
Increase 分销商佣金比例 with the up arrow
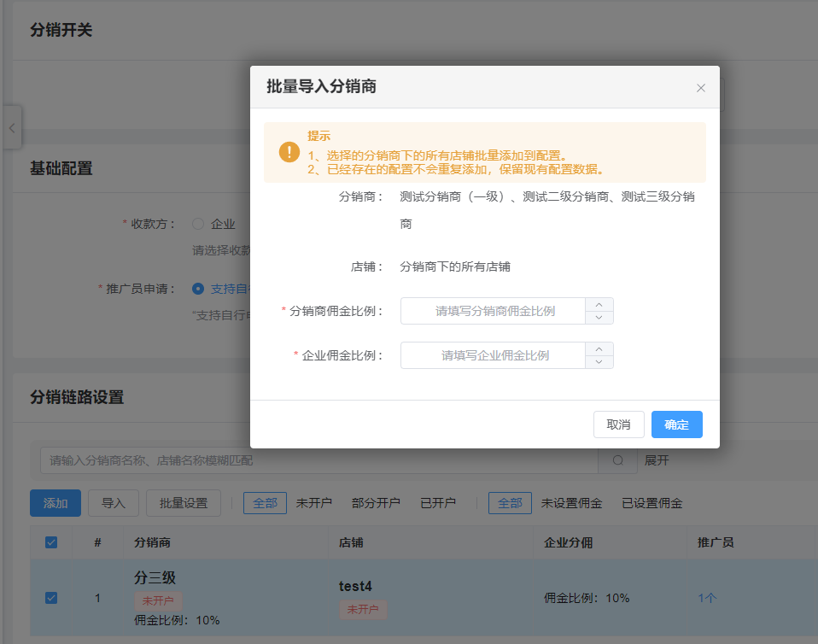click(x=599, y=304)
